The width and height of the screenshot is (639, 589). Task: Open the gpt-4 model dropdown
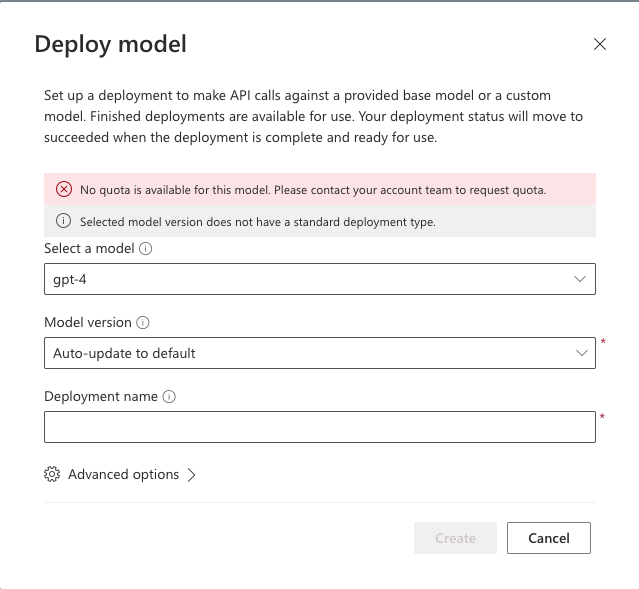(320, 279)
